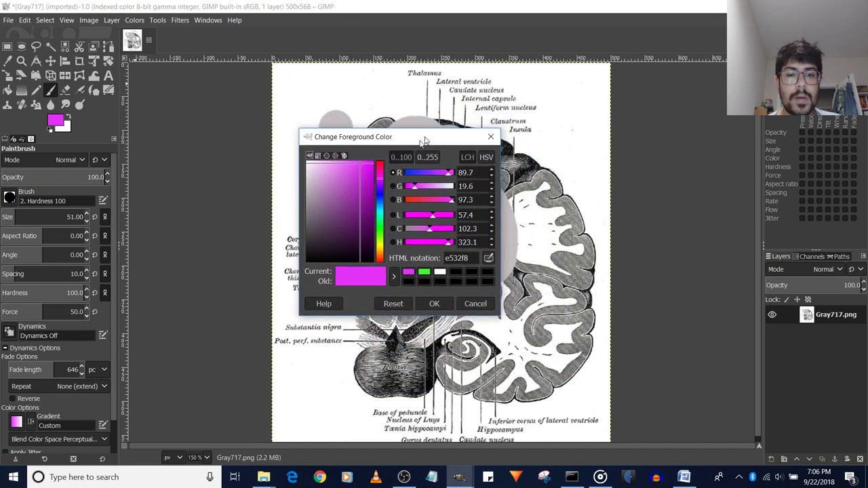Select the Text tool
The width and height of the screenshot is (868, 488).
[108, 75]
